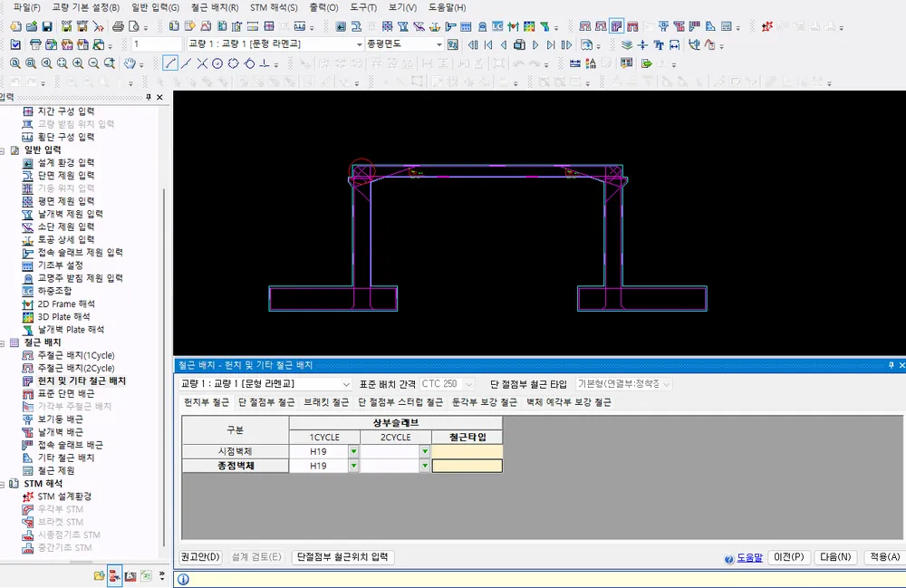Open the 도움말(H) menu
The image size is (906, 588).
448,7
